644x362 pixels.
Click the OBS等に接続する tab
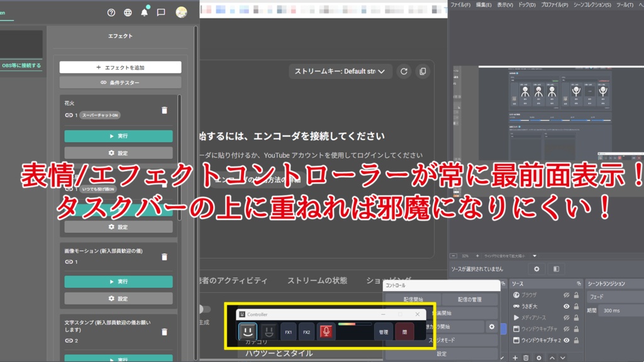coord(21,65)
